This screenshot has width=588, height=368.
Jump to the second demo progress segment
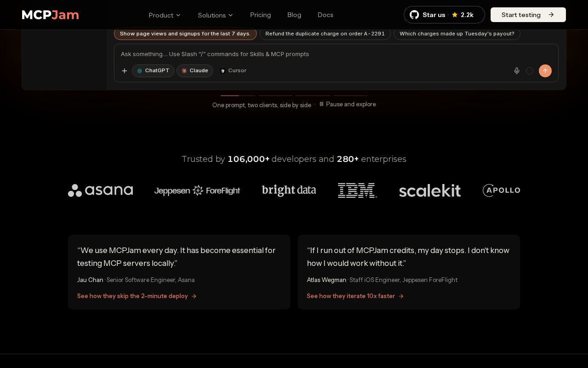(x=275, y=96)
